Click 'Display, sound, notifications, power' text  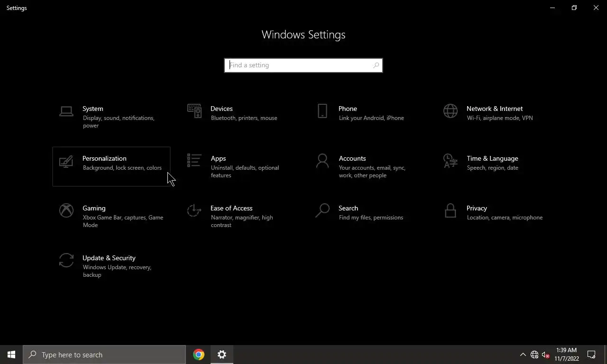pyautogui.click(x=119, y=122)
